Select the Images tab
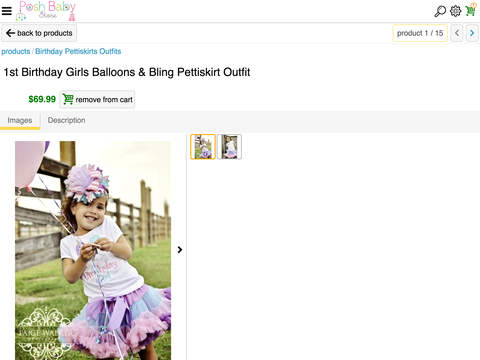 point(20,120)
